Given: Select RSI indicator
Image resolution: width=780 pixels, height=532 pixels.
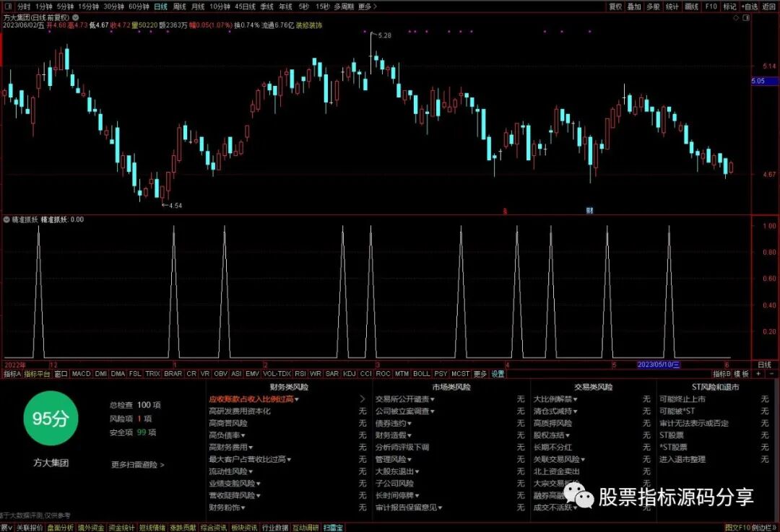Looking at the screenshot, I should coord(300,373).
